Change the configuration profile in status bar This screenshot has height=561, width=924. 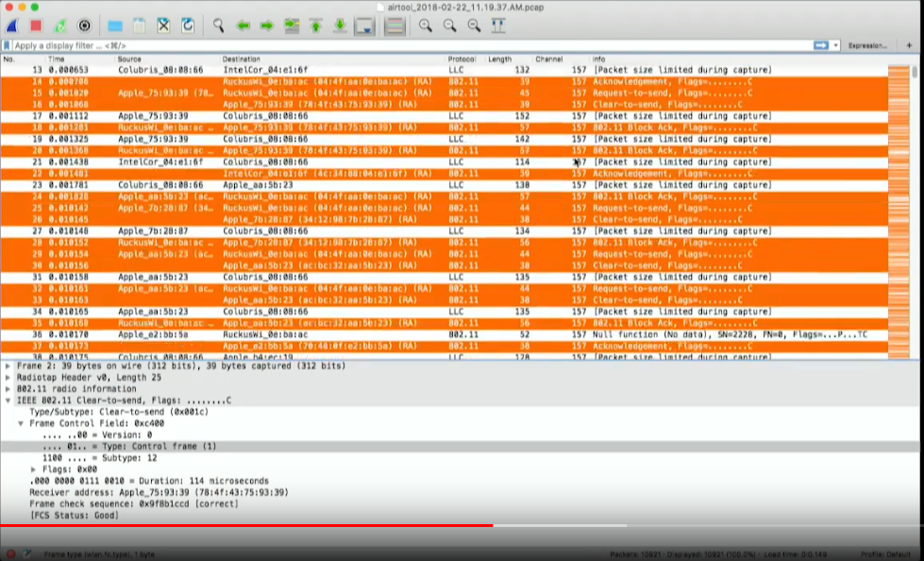885,554
